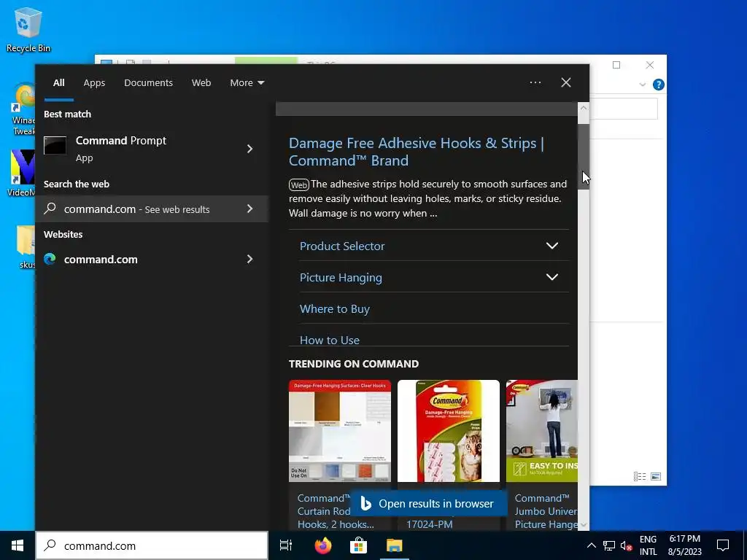
Task: Switch to the Web search tab
Action: point(201,82)
